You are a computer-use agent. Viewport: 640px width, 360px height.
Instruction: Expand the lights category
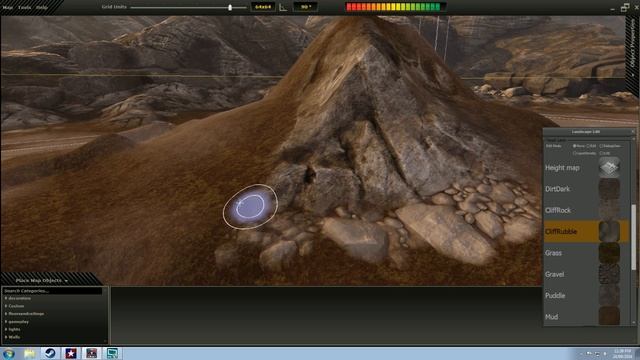click(6, 329)
